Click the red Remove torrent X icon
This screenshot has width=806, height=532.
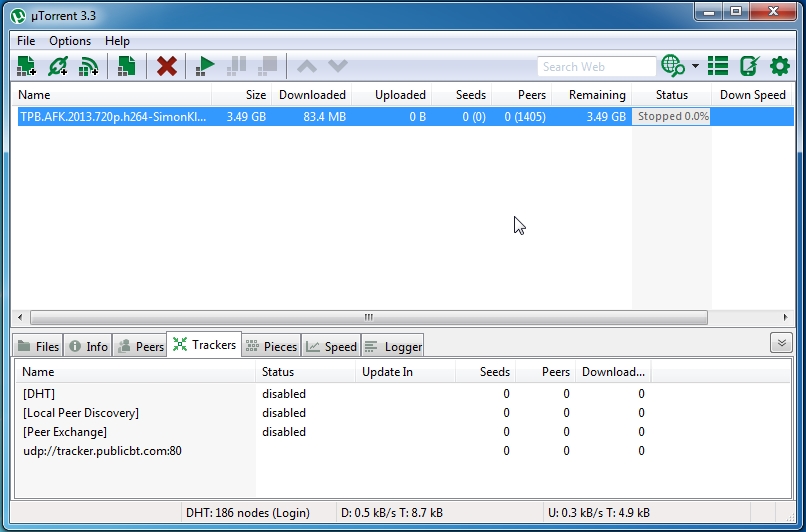pyautogui.click(x=167, y=66)
